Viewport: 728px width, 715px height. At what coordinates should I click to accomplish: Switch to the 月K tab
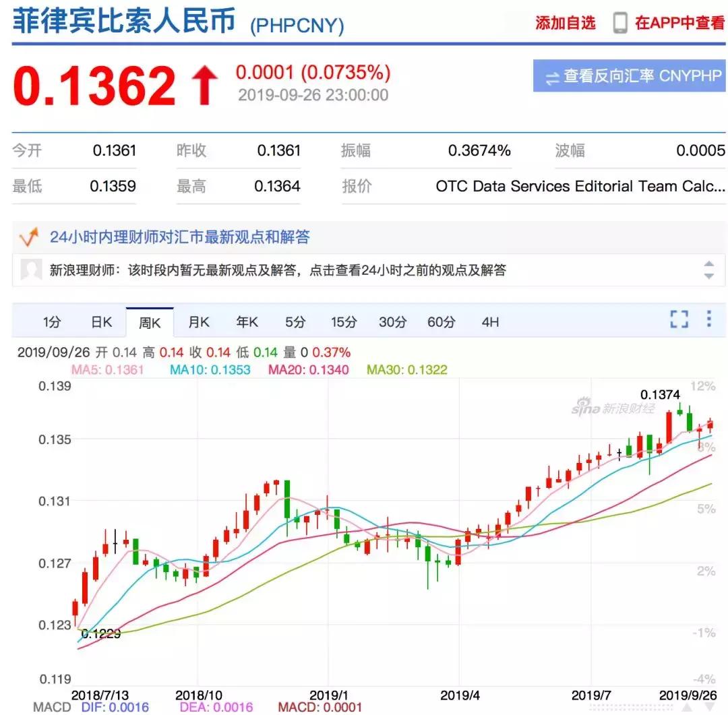198,322
